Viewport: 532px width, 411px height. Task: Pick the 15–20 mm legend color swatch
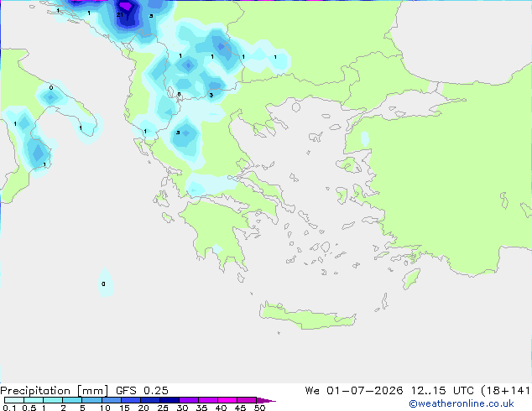click(x=130, y=400)
